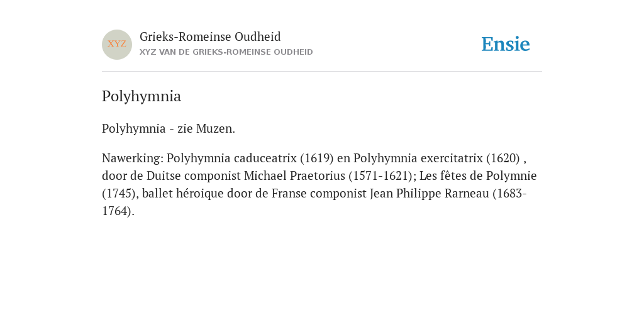This screenshot has width=644, height=322.
Task: Click the date range (1571-1621)
Action: (x=380, y=176)
